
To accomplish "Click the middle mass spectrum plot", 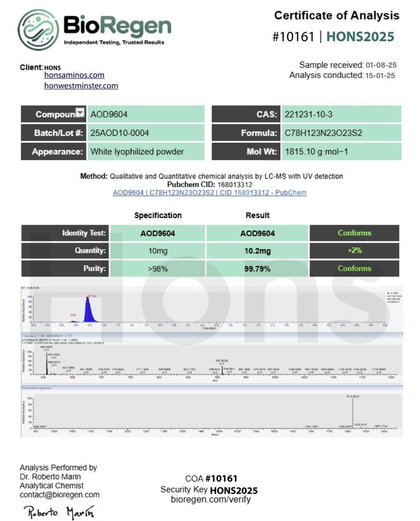I will [212, 358].
